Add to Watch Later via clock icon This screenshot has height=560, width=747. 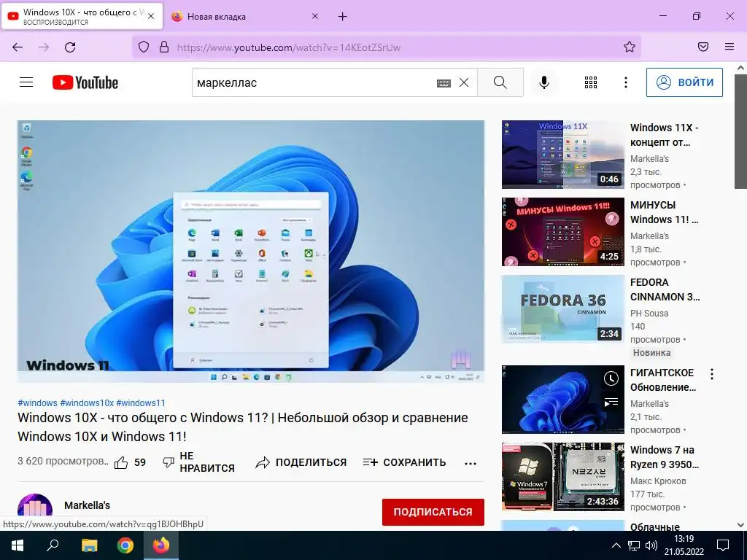pos(611,378)
